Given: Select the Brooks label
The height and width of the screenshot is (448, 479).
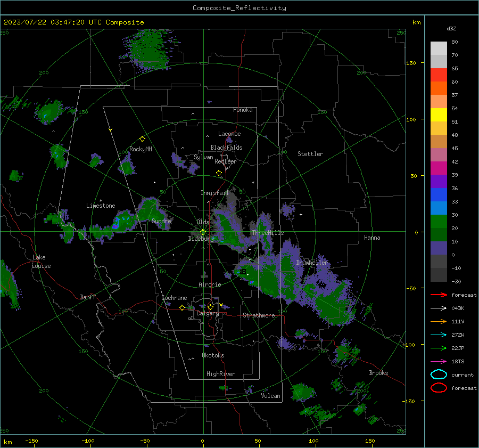Looking at the screenshot, I should [x=378, y=373].
